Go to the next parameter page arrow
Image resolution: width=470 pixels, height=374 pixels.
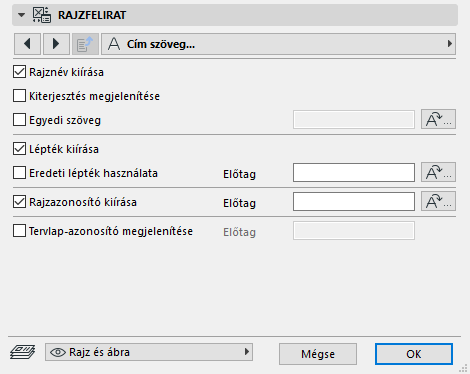pos(56,44)
